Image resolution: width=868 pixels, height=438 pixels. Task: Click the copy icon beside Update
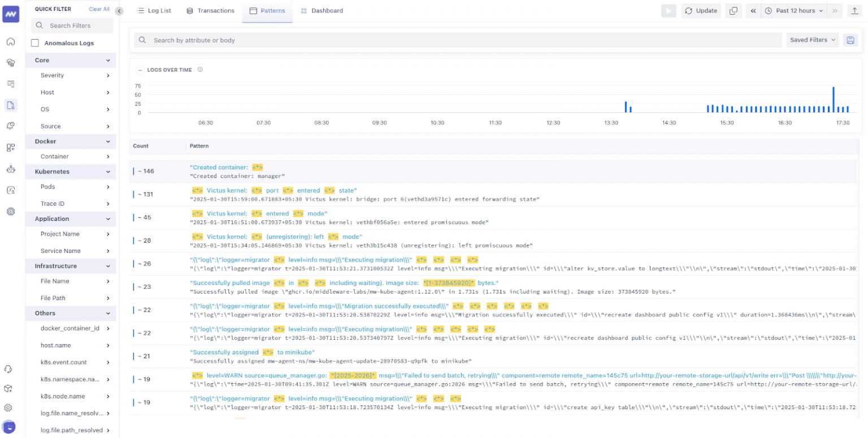pyautogui.click(x=733, y=11)
